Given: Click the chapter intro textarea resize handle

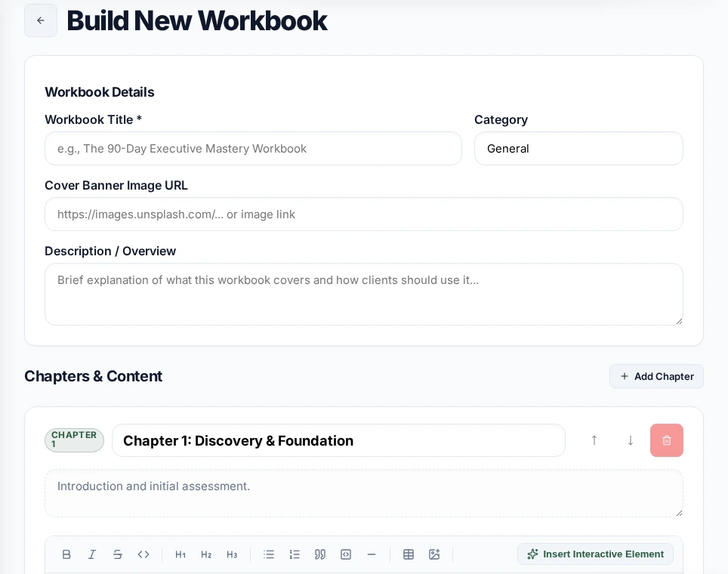Looking at the screenshot, I should pyautogui.click(x=679, y=513).
